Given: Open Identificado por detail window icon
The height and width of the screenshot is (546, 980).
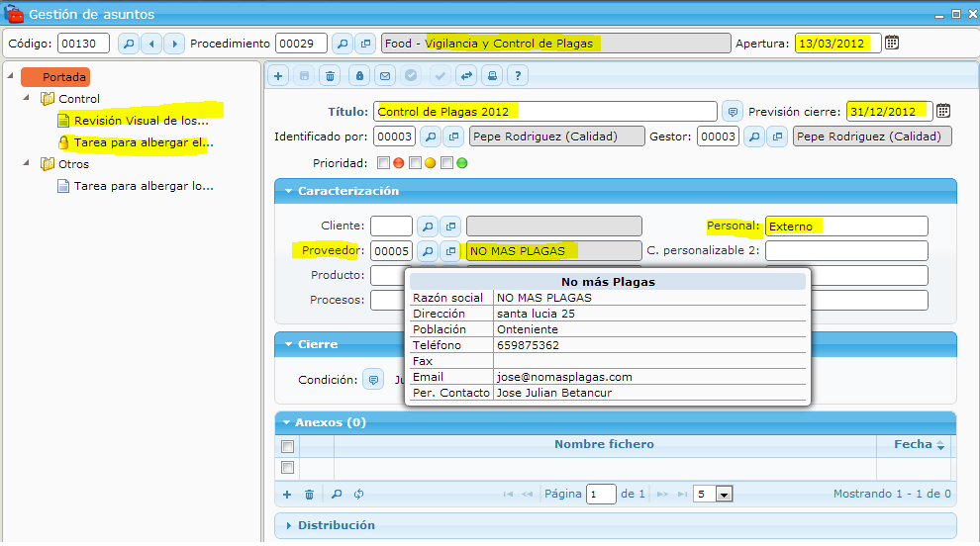Looking at the screenshot, I should pyautogui.click(x=453, y=136).
